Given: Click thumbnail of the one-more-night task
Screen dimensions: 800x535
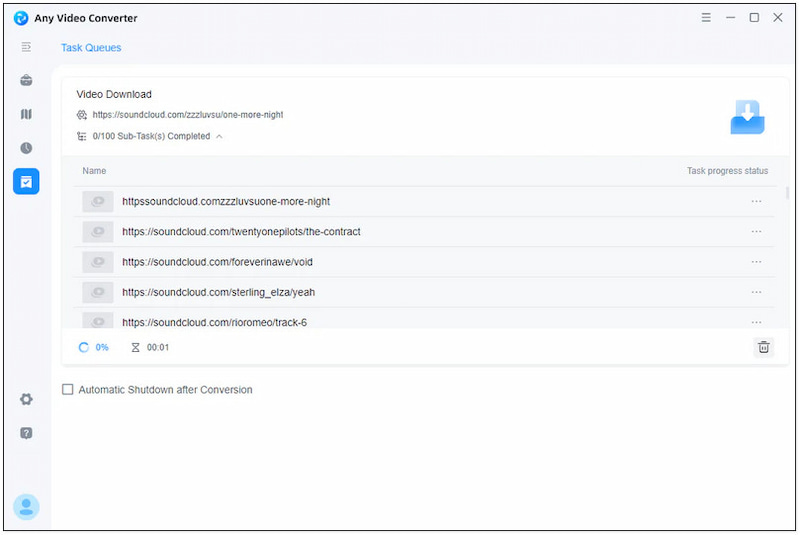Looking at the screenshot, I should coord(97,202).
